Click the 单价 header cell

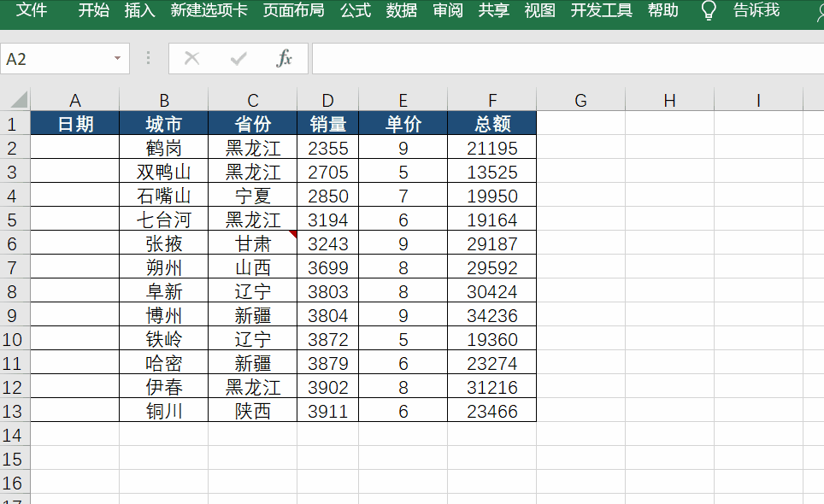[403, 124]
